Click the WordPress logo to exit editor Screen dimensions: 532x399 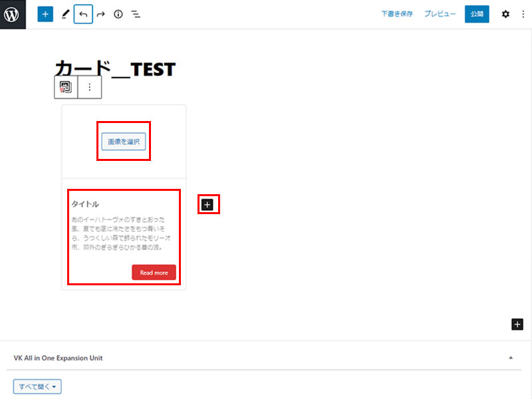13,14
